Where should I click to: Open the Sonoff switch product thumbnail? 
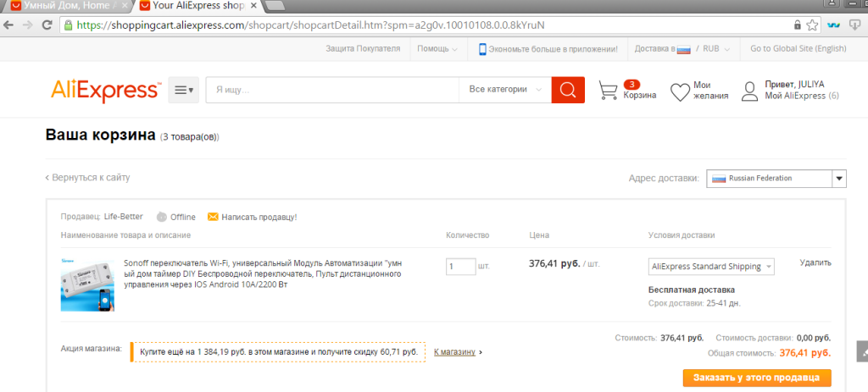[87, 286]
